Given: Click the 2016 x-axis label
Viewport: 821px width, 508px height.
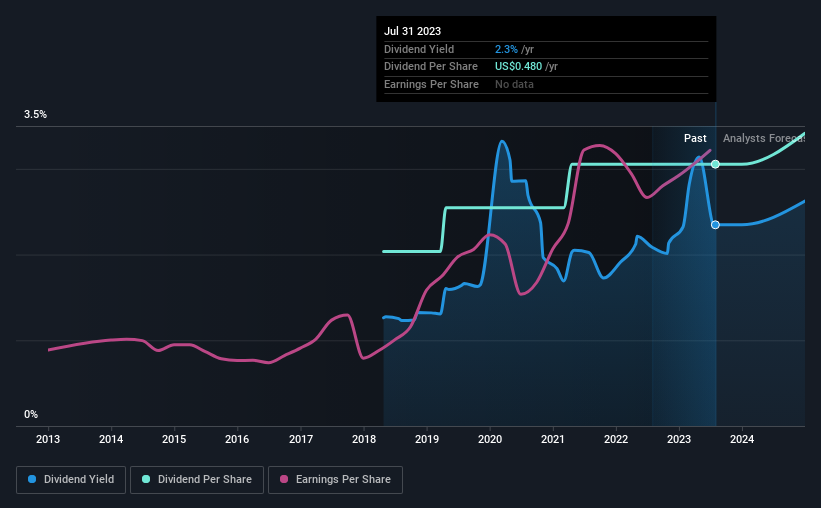Looking at the screenshot, I should coord(237,439).
